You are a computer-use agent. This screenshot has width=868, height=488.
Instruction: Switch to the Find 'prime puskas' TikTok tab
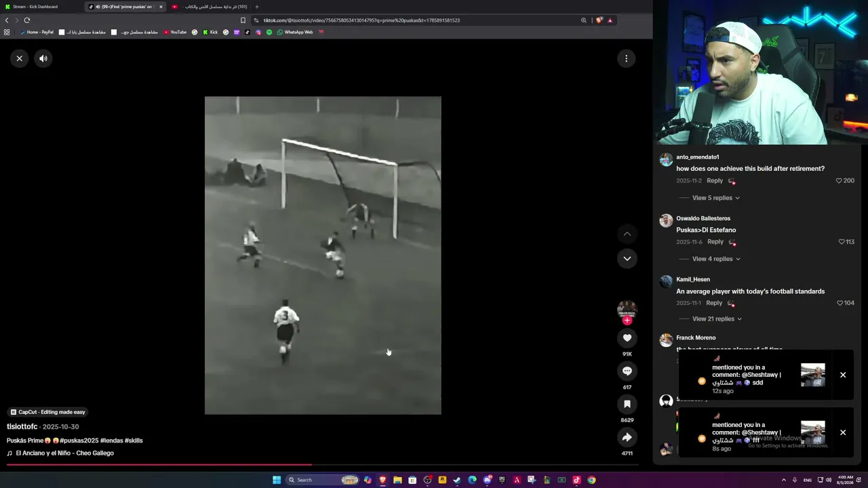pos(125,7)
